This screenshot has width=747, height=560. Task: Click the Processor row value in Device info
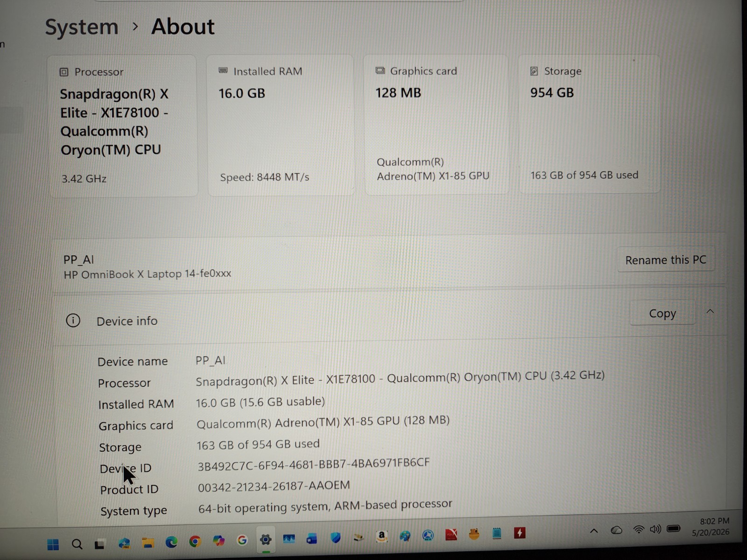400,378
